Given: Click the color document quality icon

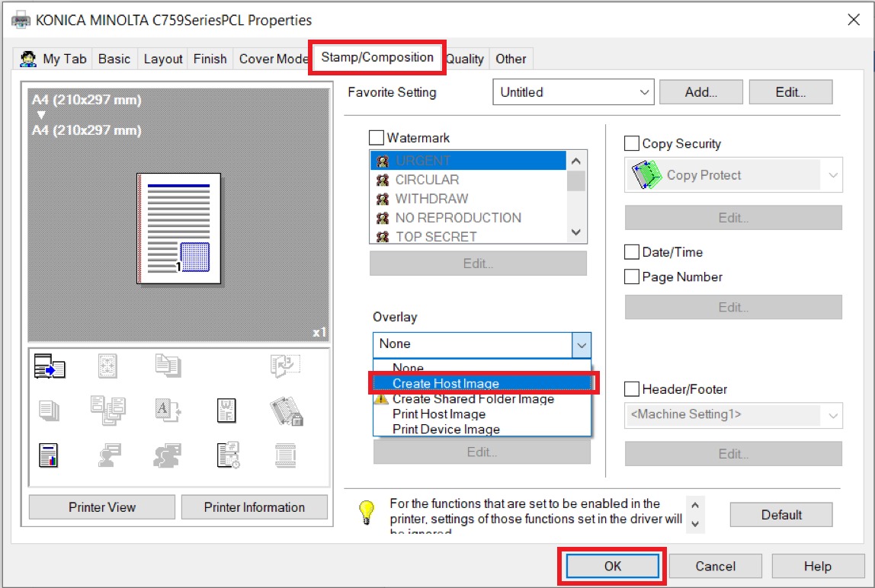Looking at the screenshot, I should (50, 455).
